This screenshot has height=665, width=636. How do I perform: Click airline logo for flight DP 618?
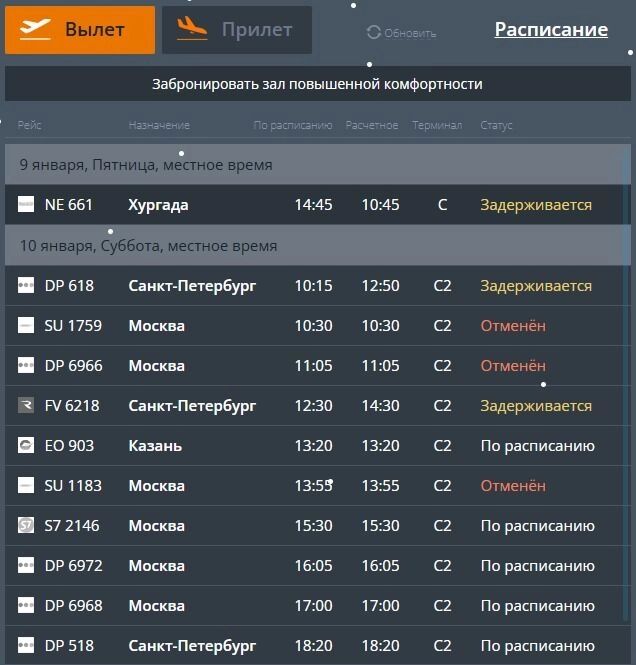click(26, 286)
